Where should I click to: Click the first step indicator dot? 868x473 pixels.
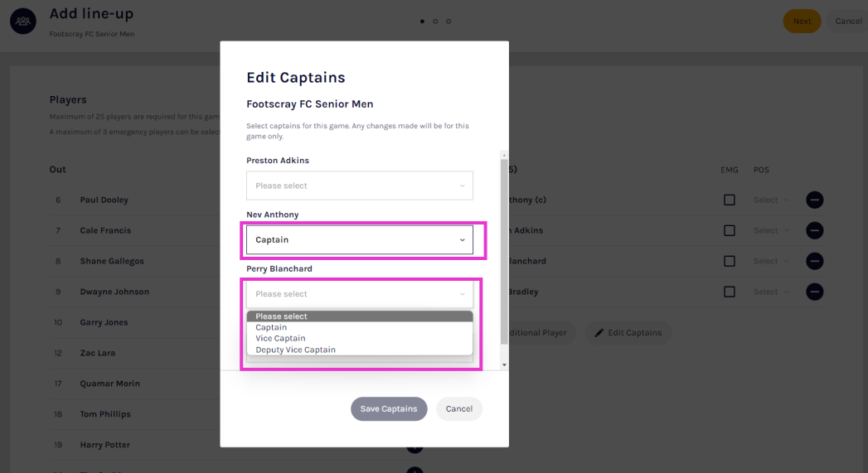(x=422, y=21)
